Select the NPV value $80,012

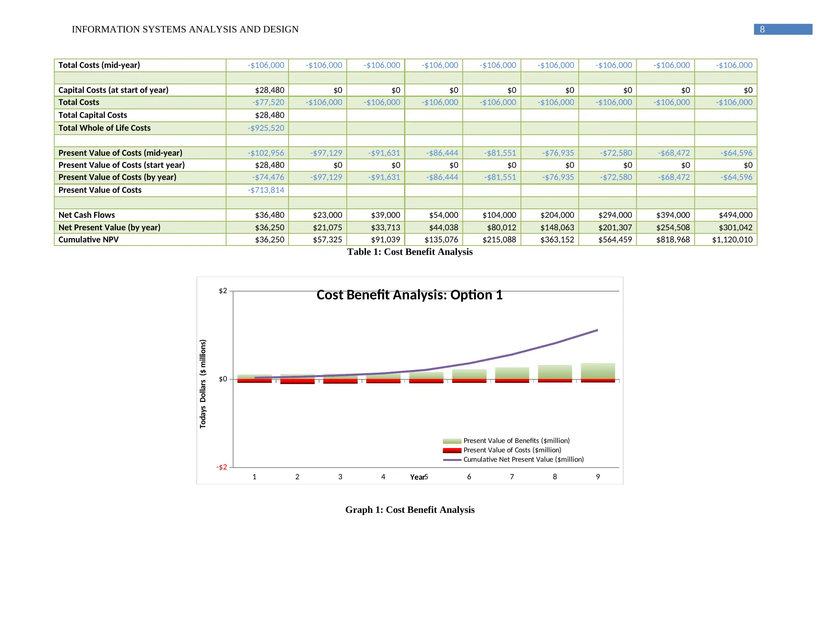tap(502, 228)
